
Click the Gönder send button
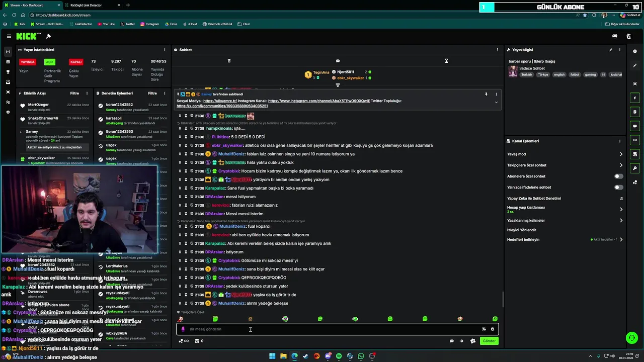coord(489,341)
